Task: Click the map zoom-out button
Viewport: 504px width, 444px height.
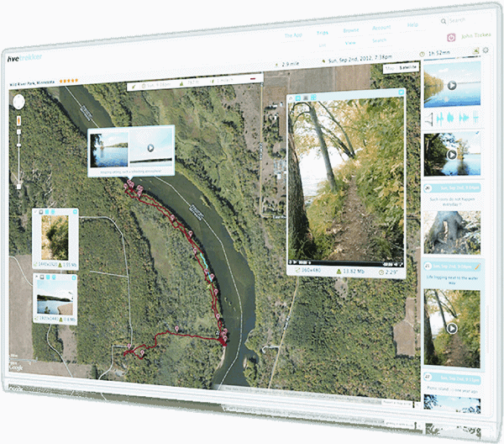Action: (x=18, y=187)
